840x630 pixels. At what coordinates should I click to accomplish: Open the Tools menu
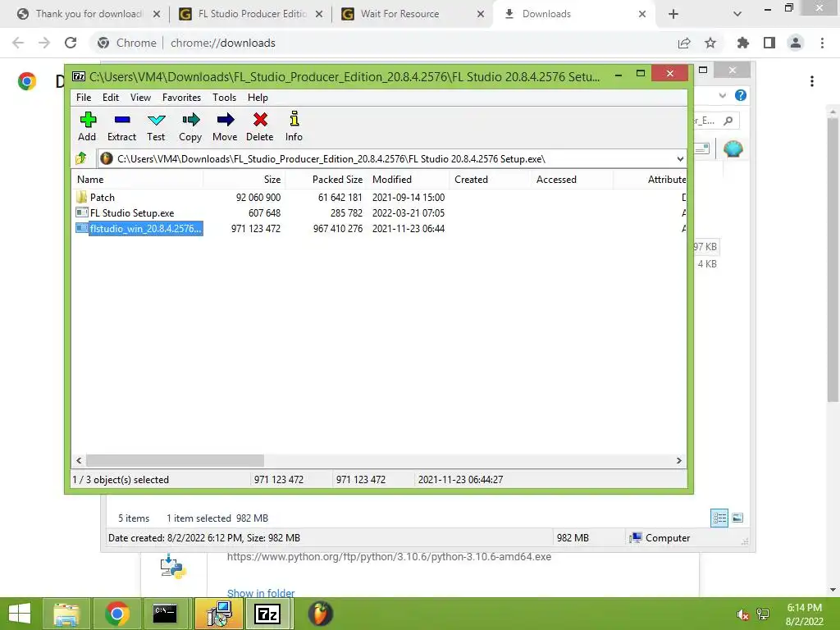point(224,98)
